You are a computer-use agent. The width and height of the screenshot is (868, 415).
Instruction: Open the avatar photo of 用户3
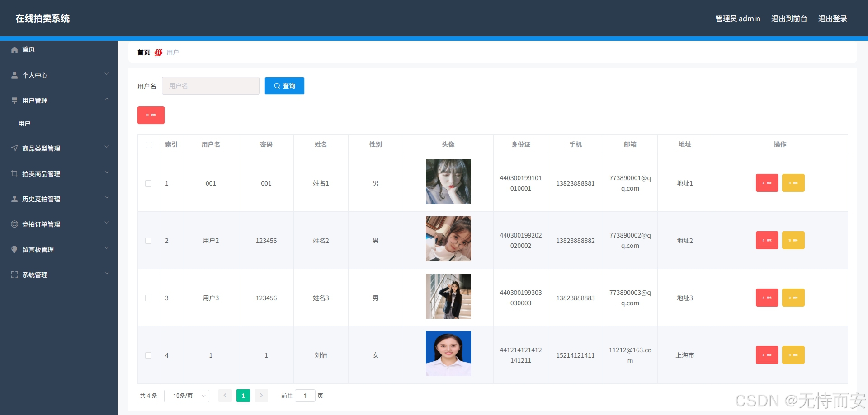click(x=448, y=296)
